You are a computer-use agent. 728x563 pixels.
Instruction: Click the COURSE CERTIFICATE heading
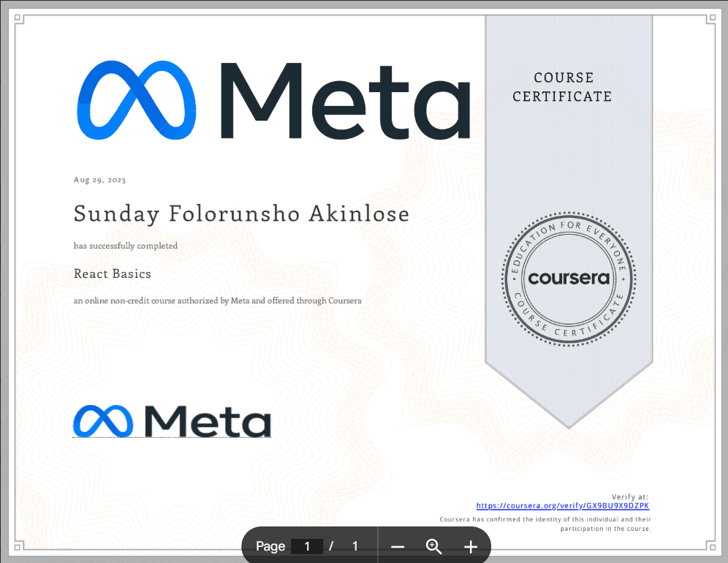point(562,87)
